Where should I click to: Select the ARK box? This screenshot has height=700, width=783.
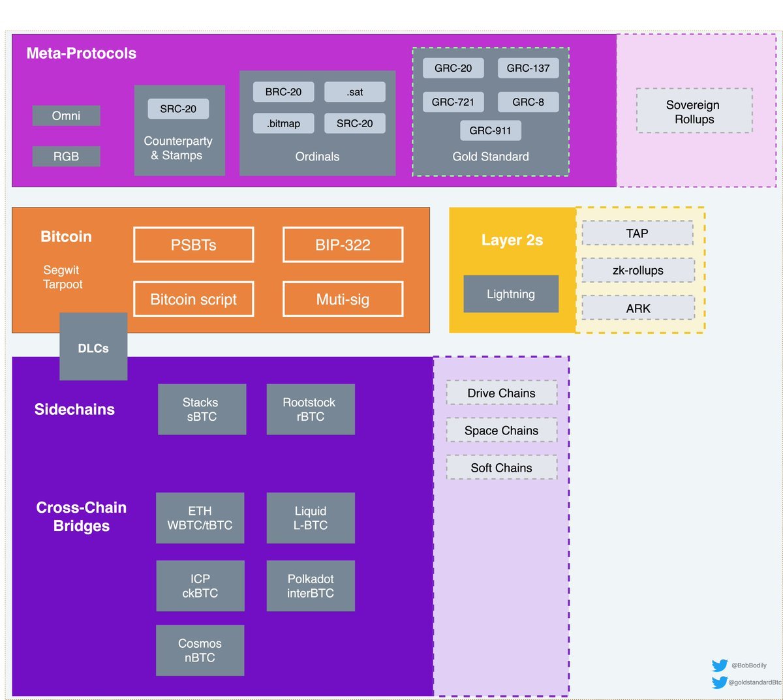[x=637, y=308]
